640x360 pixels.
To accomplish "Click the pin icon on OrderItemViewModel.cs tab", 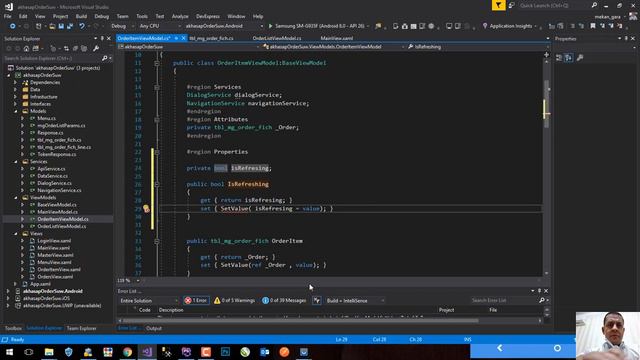I will pos(176,38).
